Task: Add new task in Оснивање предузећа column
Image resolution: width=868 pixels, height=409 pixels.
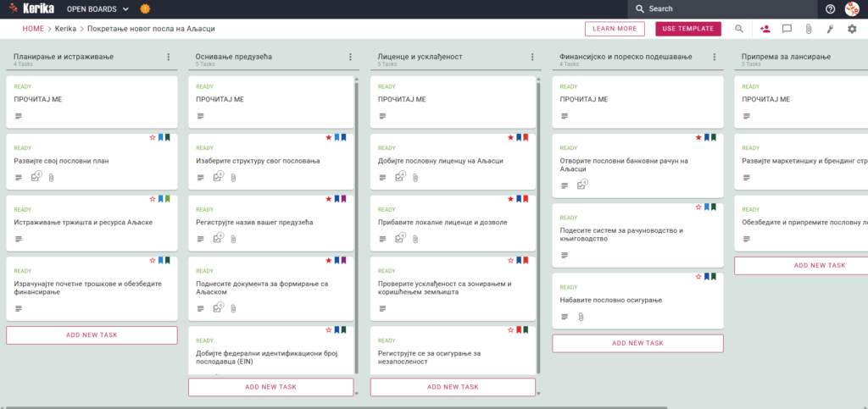Action: pos(270,387)
